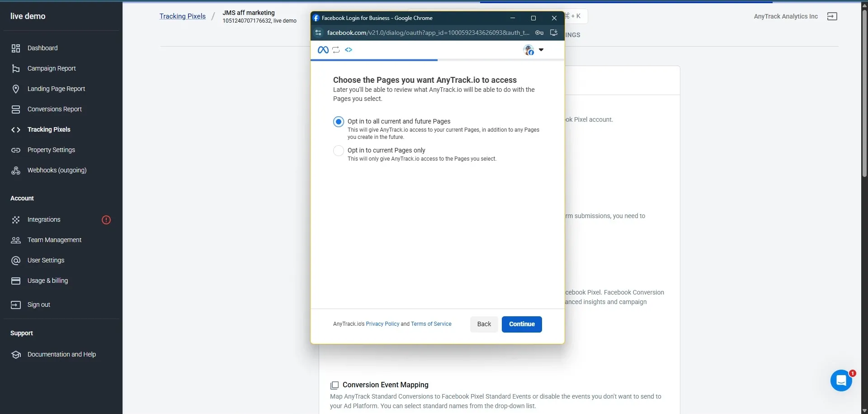Click the Meta logo in the dialog
The width and height of the screenshot is (868, 414).
[x=323, y=50]
